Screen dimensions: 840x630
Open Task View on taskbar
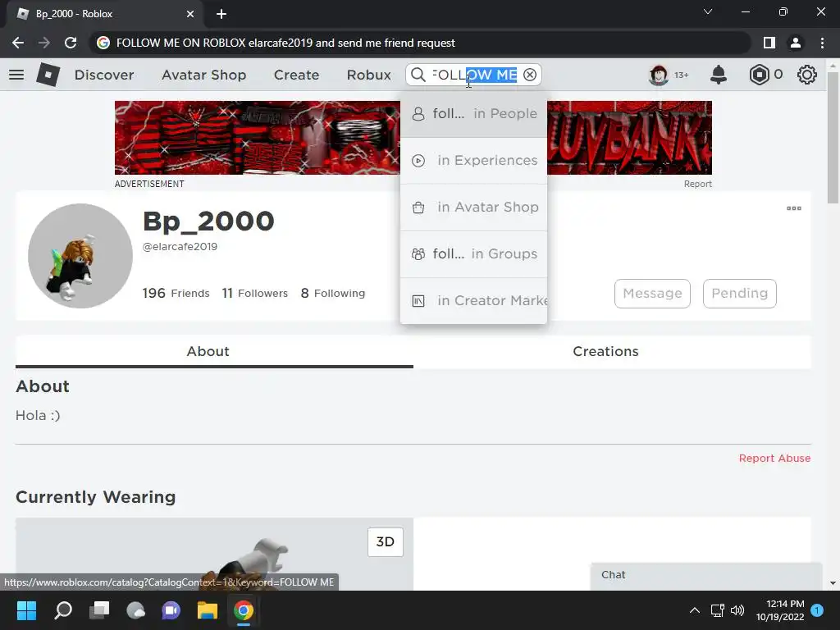click(x=99, y=610)
